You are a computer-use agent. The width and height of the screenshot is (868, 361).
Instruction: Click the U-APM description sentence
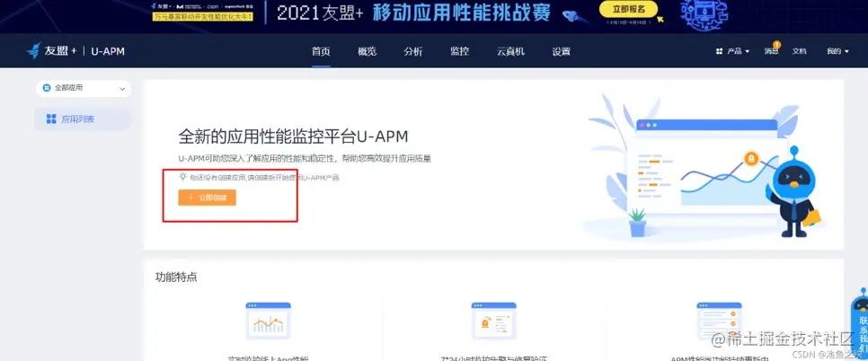(x=305, y=159)
